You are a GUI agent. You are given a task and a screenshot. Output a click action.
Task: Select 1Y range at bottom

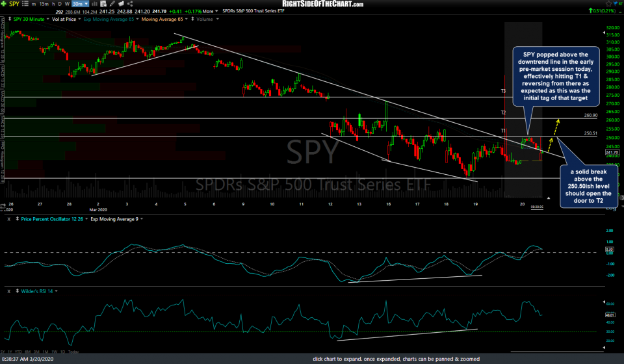pos(10,352)
